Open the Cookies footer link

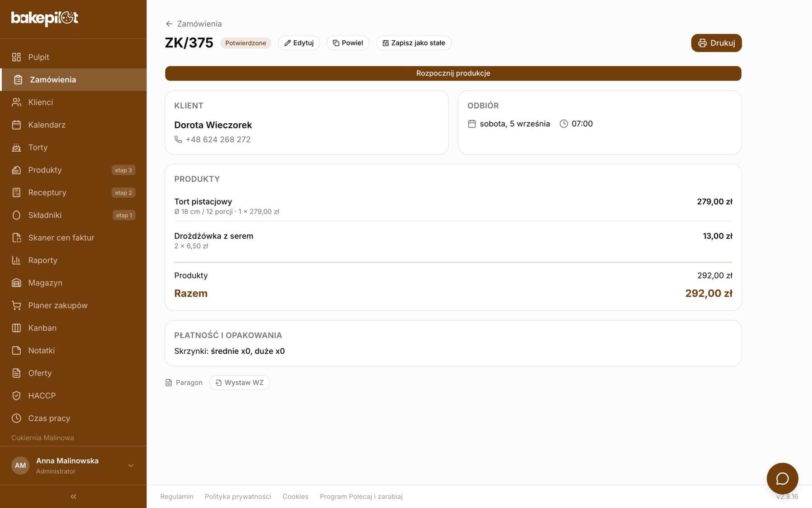(x=295, y=496)
